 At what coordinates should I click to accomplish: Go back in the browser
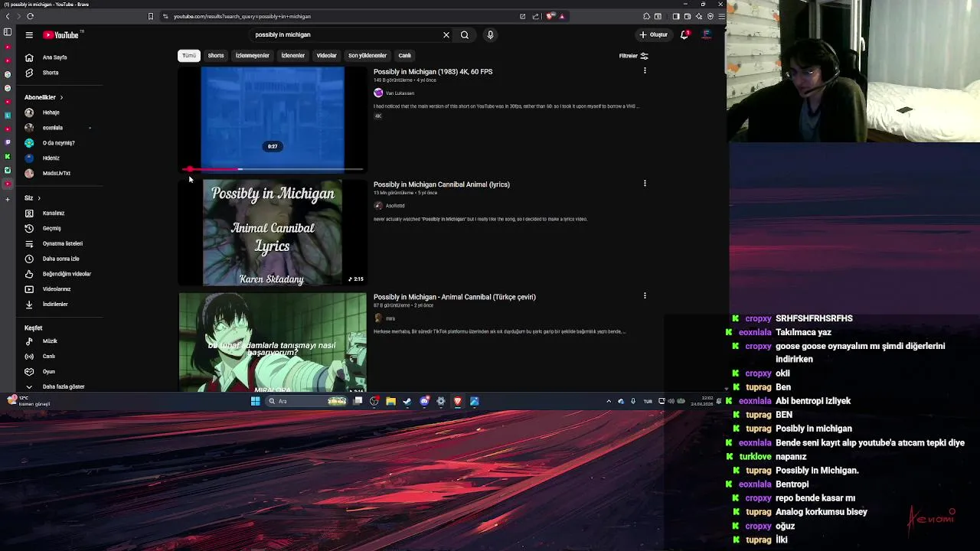[x=8, y=16]
